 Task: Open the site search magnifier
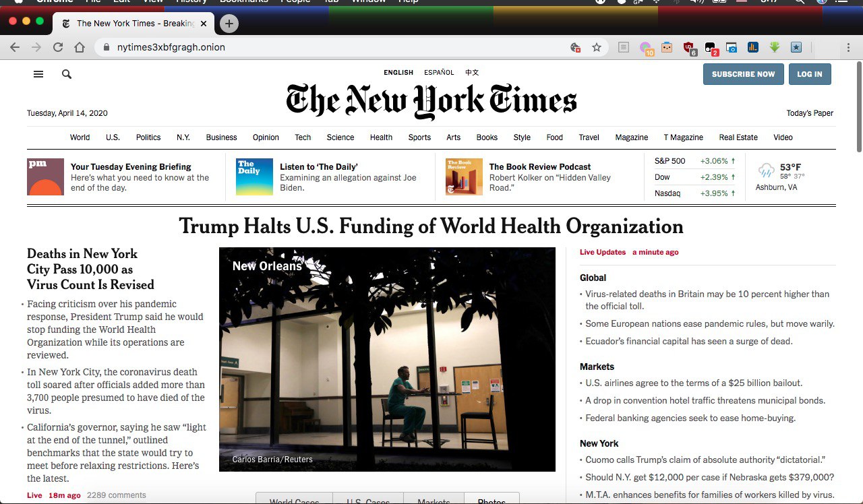(x=67, y=74)
